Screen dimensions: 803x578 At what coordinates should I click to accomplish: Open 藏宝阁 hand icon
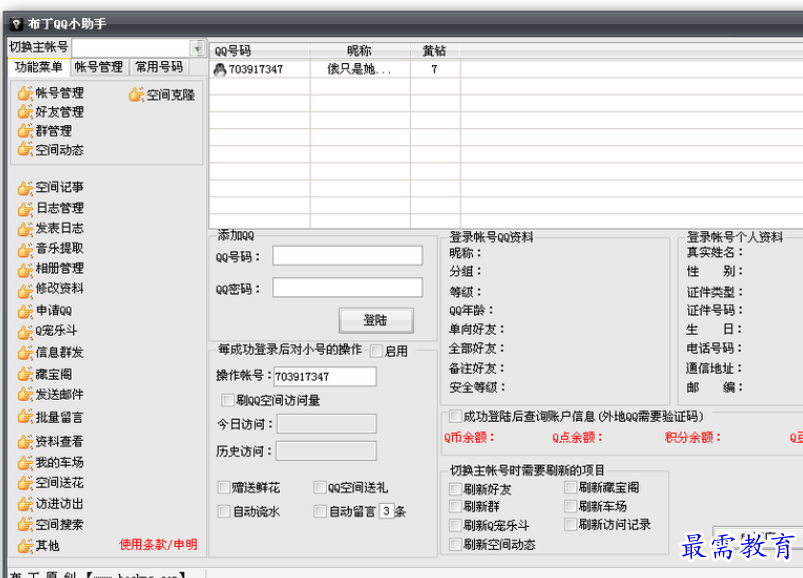click(x=25, y=375)
